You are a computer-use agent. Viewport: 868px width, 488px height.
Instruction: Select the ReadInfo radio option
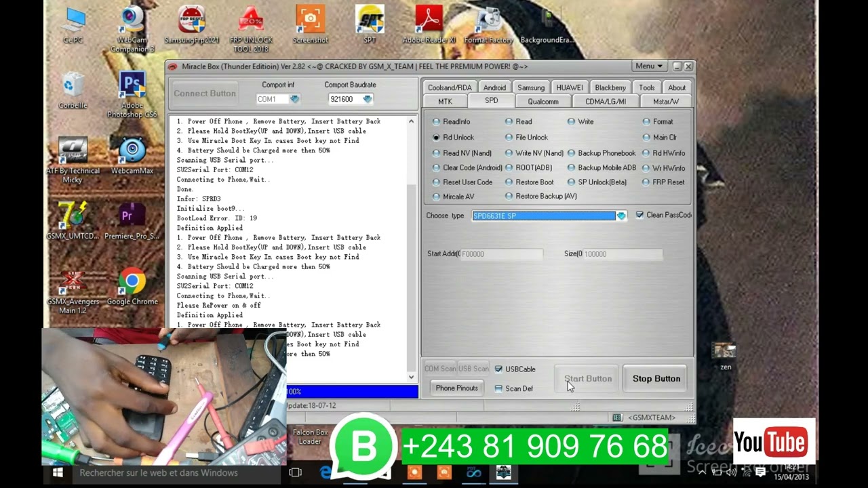(x=452, y=121)
